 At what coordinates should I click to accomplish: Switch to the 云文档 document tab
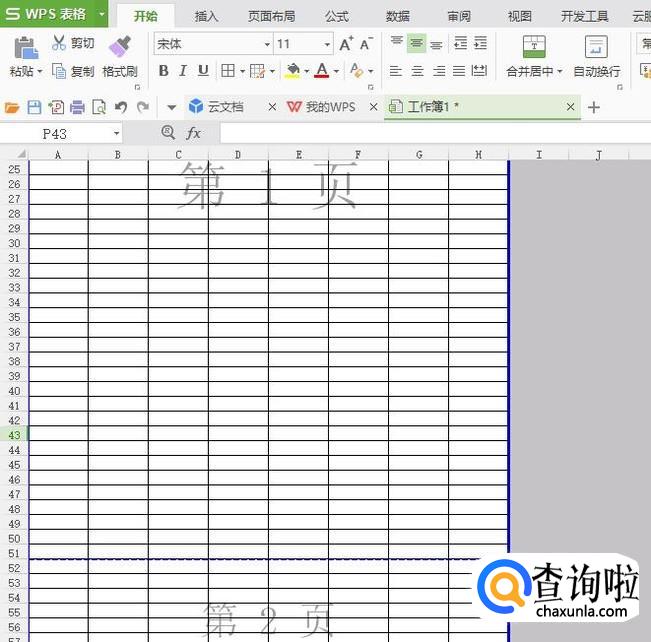(x=226, y=107)
